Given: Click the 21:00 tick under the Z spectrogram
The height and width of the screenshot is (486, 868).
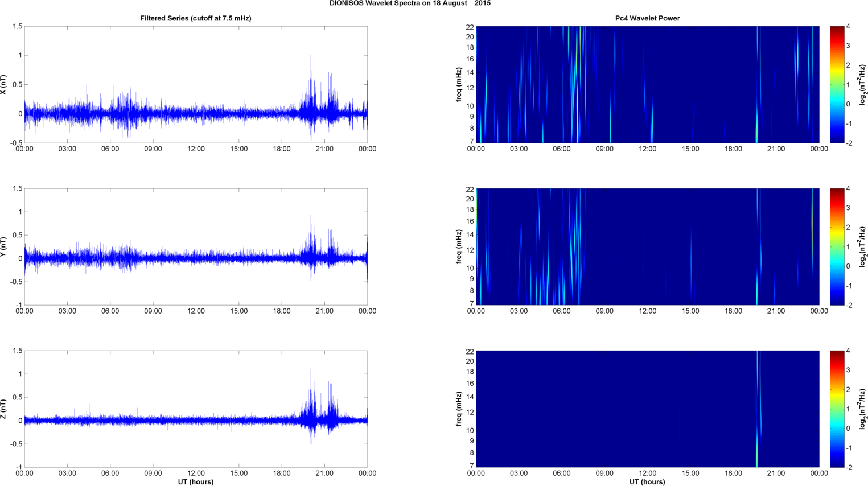Looking at the screenshot, I should pyautogui.click(x=776, y=473).
